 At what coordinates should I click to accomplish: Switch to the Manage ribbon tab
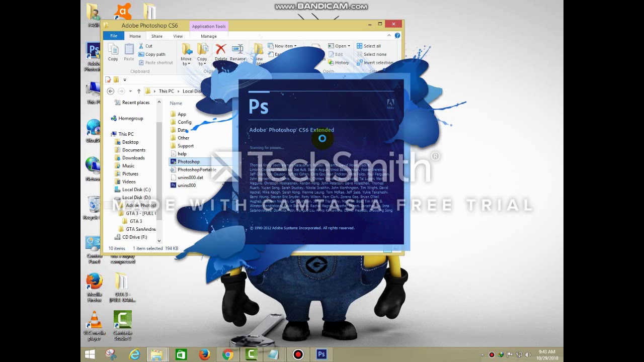click(x=209, y=36)
